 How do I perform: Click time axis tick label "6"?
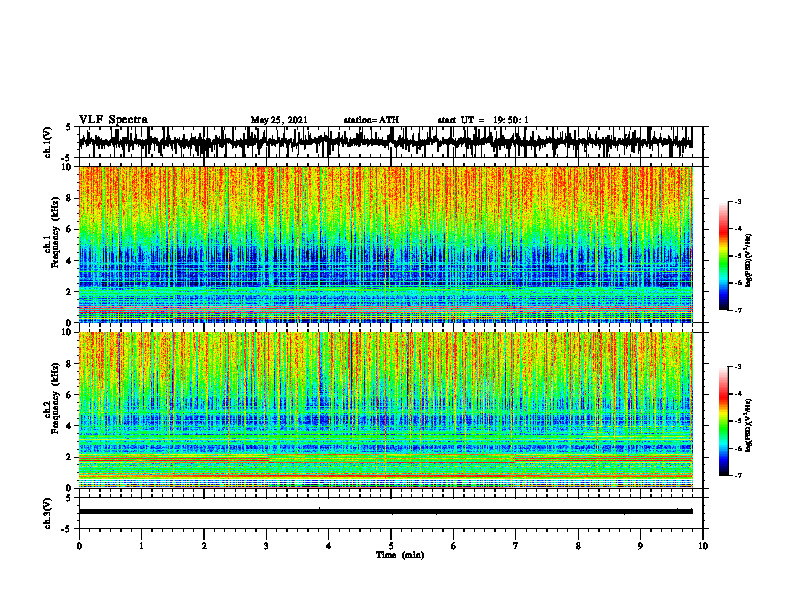click(x=454, y=546)
